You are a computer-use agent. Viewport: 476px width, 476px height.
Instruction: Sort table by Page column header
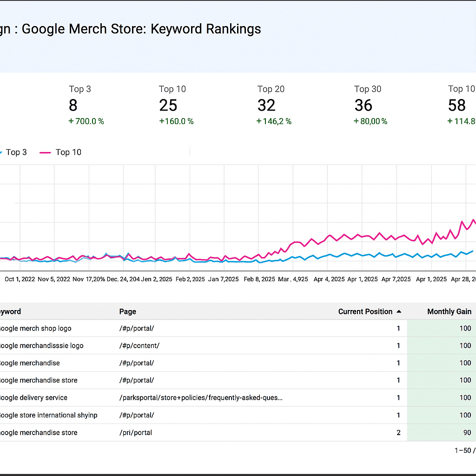click(127, 311)
